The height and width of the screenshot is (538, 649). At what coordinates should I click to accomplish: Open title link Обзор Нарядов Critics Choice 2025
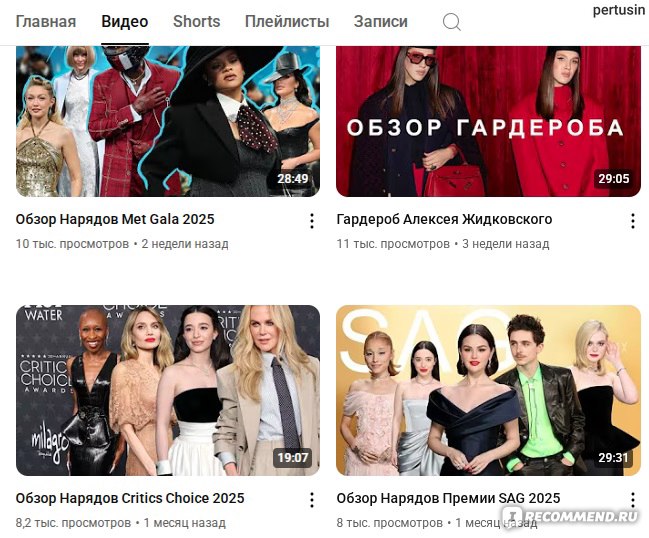pyautogui.click(x=130, y=498)
